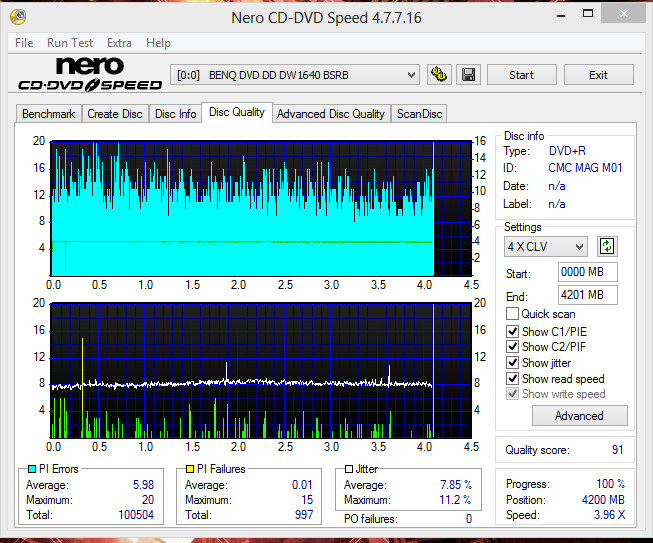Open the Extra menu
The height and width of the screenshot is (543, 653).
click(x=119, y=43)
